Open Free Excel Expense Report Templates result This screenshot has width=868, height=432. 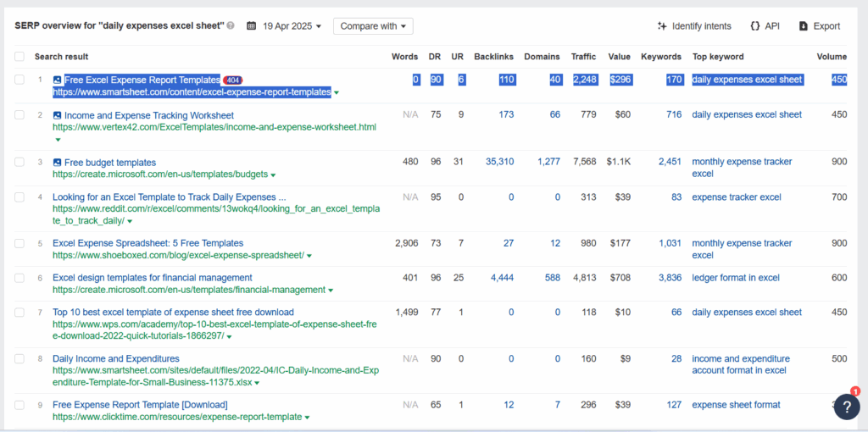tap(142, 80)
